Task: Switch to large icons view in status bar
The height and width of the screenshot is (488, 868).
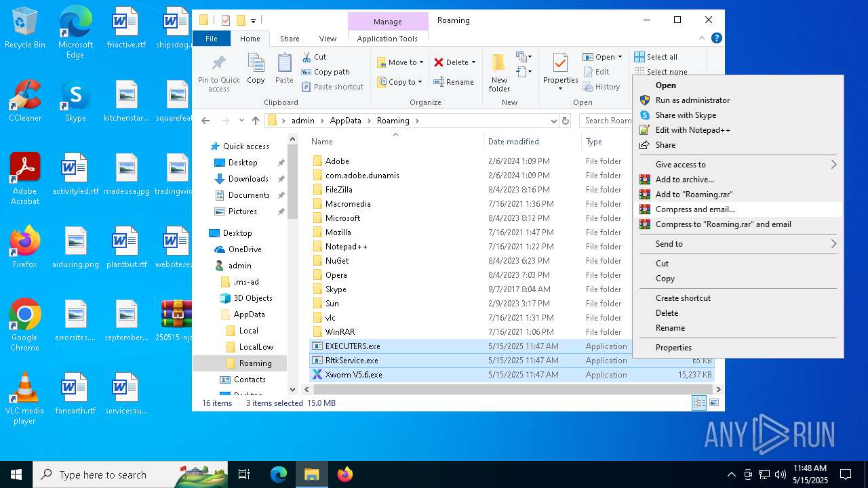Action: pos(713,403)
